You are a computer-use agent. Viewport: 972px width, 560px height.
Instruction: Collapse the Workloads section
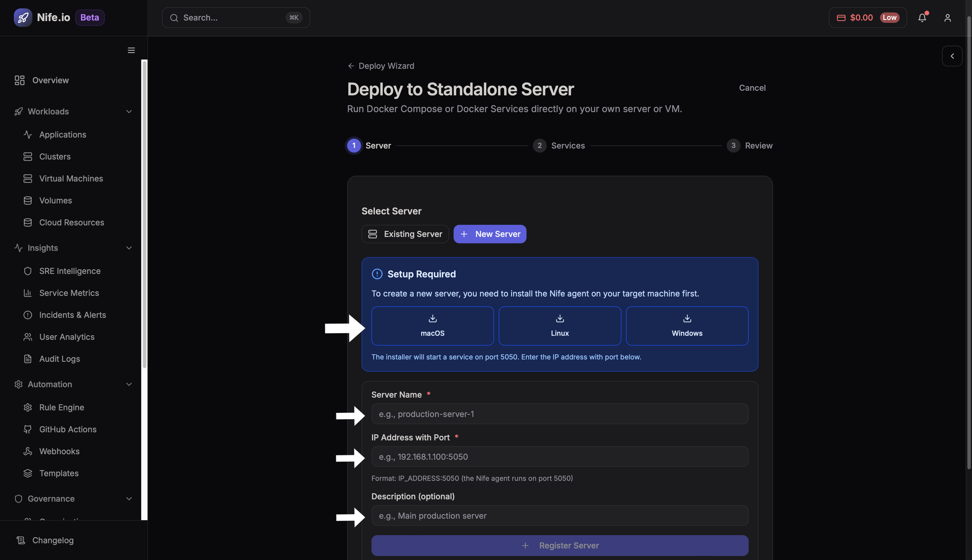pos(129,111)
